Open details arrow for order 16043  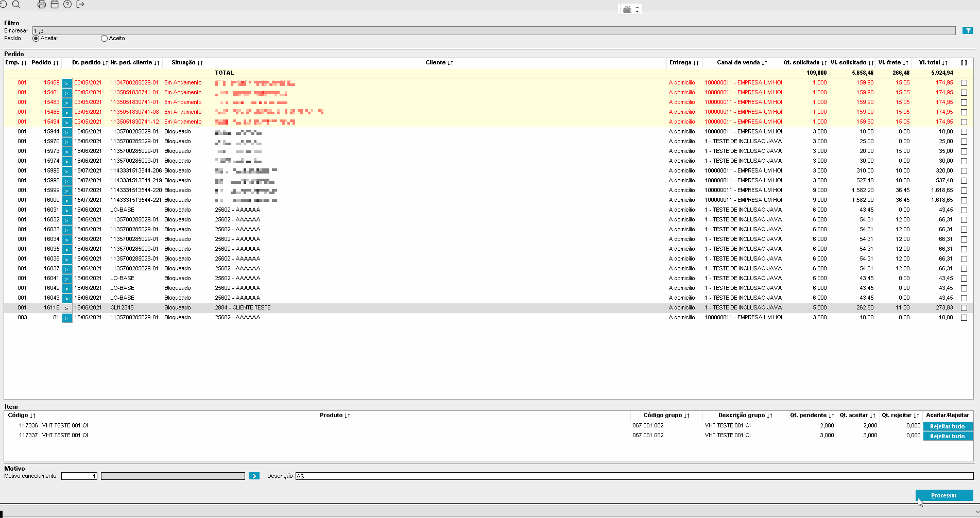click(67, 298)
